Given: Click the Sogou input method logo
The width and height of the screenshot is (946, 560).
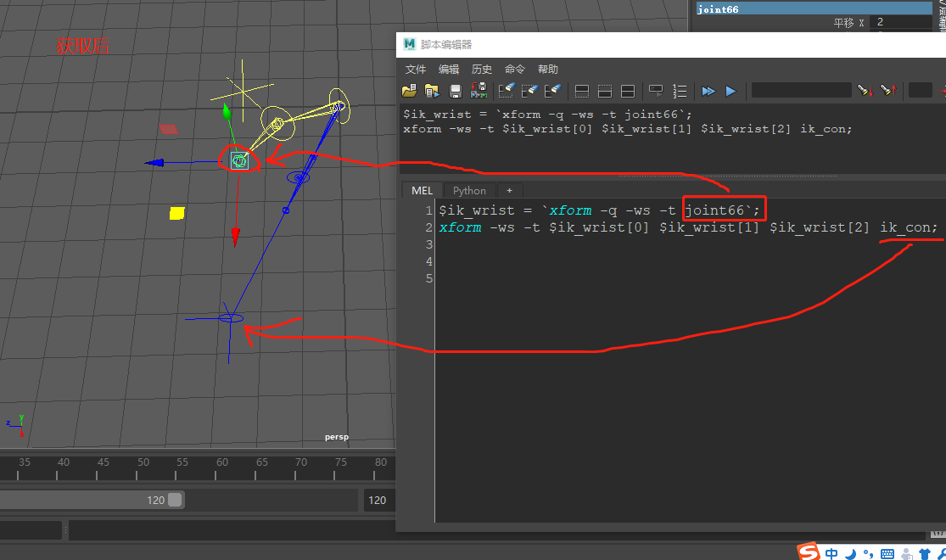Looking at the screenshot, I should point(808,552).
